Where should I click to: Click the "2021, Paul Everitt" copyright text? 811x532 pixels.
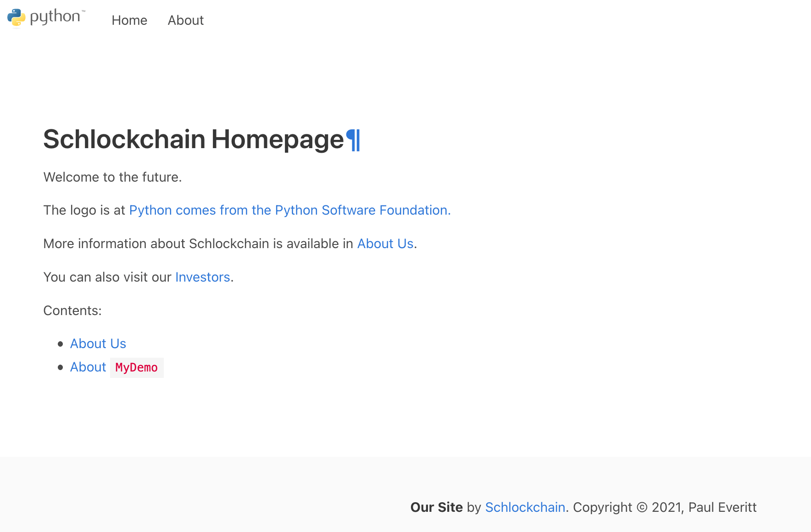(704, 507)
